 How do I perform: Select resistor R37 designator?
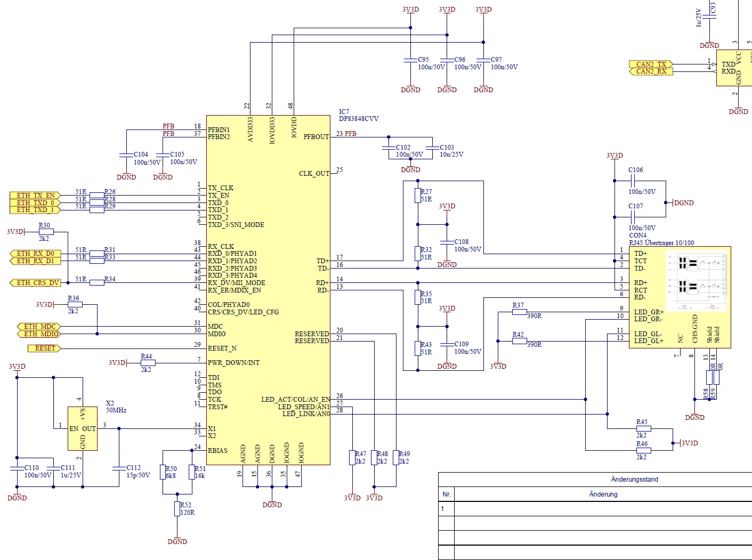(x=518, y=305)
